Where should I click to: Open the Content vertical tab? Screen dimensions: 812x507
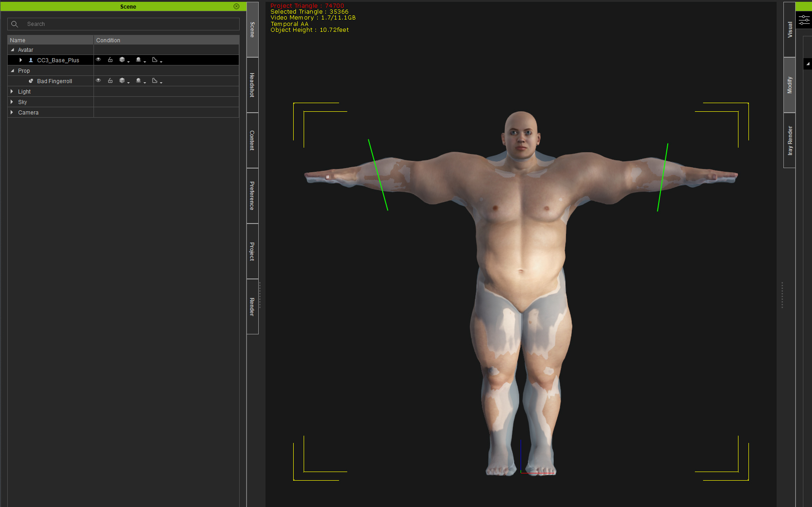click(252, 140)
